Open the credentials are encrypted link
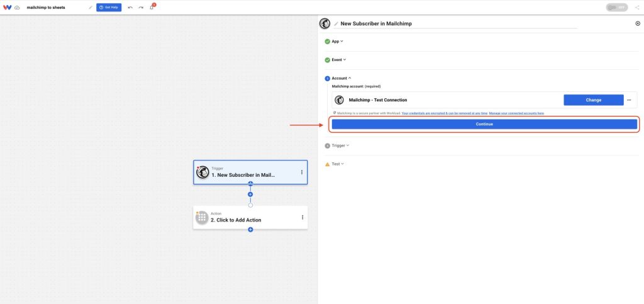 pos(445,113)
